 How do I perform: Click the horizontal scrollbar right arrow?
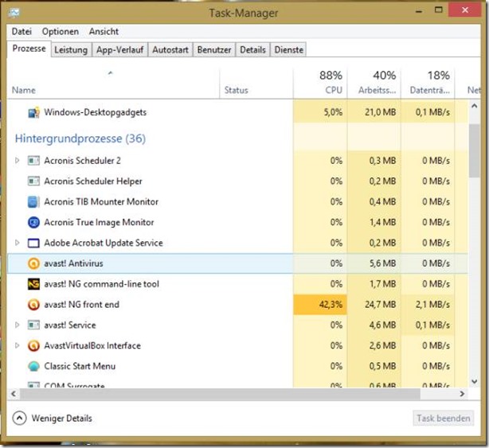(x=462, y=394)
